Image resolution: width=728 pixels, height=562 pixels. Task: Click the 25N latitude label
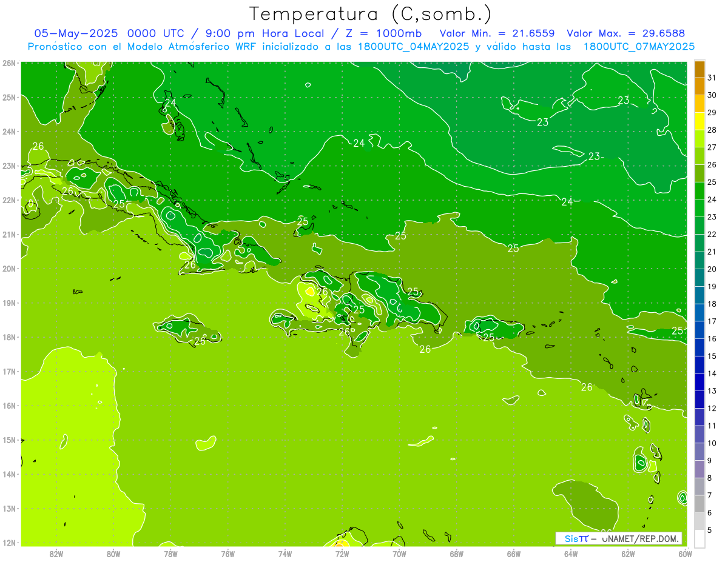[9, 97]
